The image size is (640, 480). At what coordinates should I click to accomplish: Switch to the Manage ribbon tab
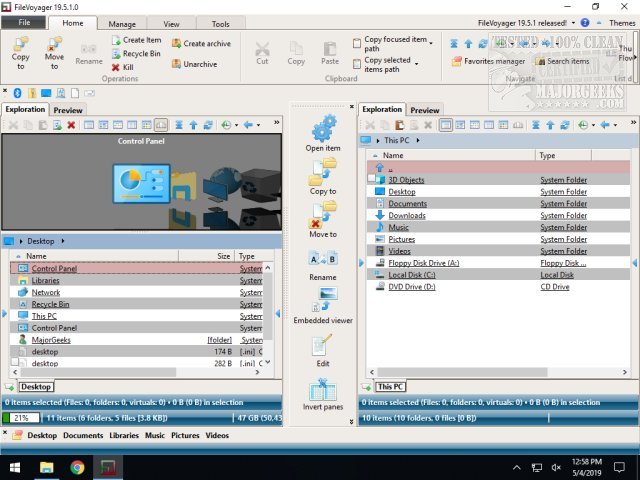coord(122,23)
